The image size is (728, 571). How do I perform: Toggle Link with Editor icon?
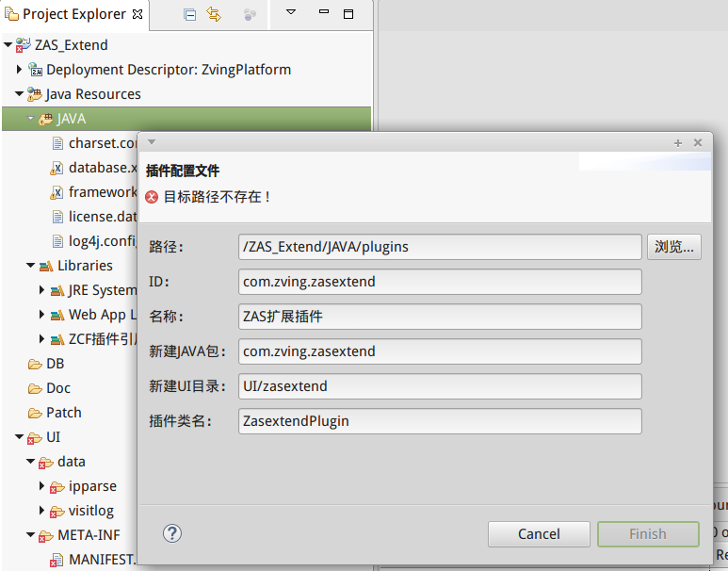point(214,14)
